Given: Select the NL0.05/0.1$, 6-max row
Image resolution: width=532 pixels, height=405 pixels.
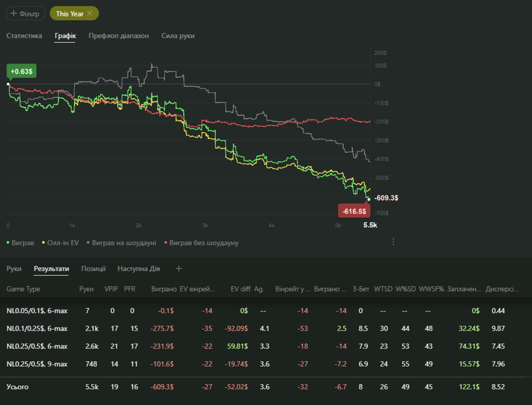Looking at the screenshot, I should point(265,311).
